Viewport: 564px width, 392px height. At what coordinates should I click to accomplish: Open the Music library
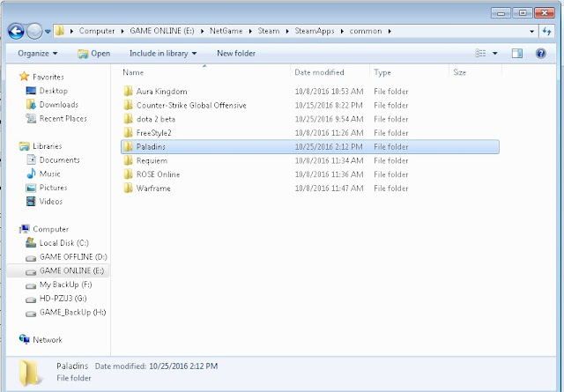pos(43,174)
